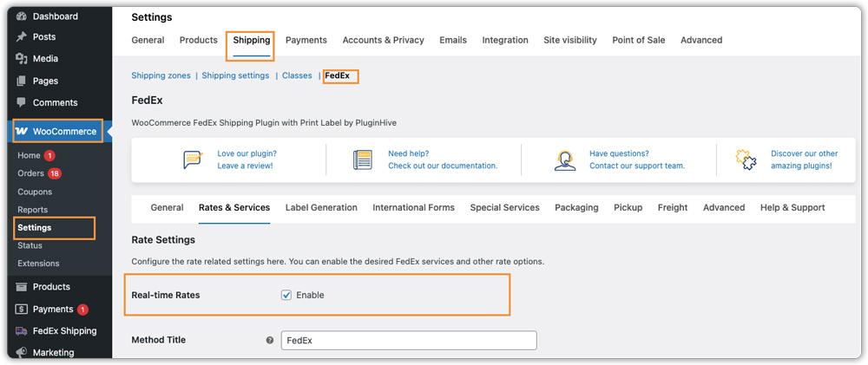
Task: Select the Shipping settings tab
Action: tap(252, 40)
